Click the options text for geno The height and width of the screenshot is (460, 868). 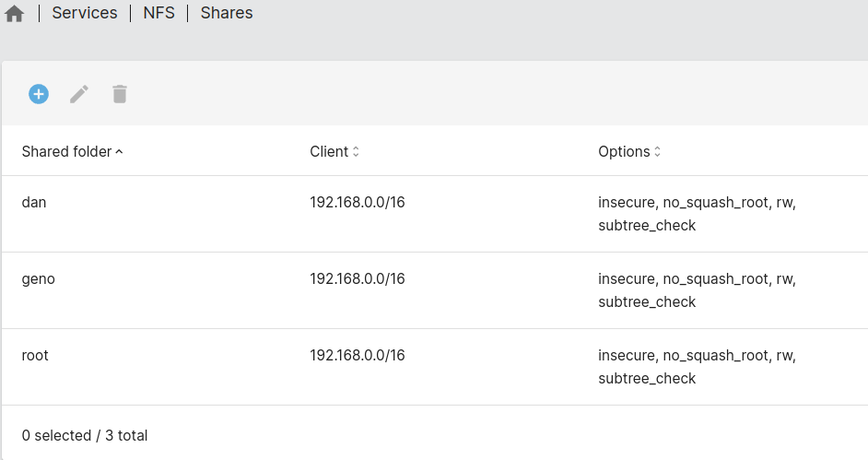coord(696,289)
